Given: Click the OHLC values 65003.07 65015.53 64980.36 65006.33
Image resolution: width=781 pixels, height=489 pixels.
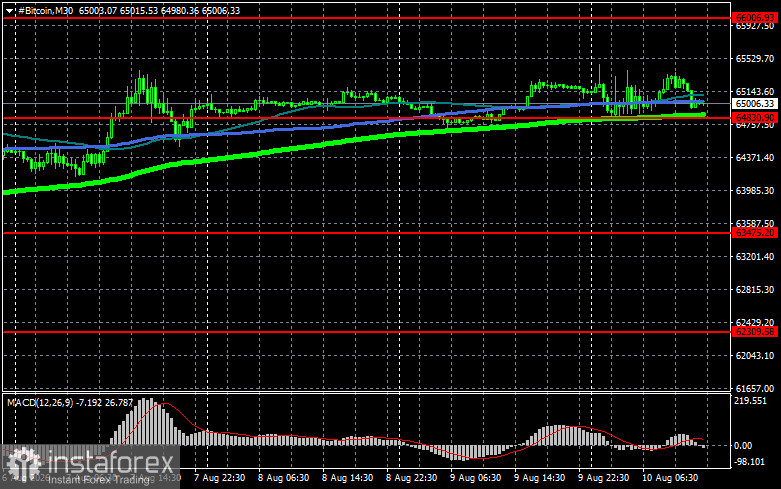Looking at the screenshot, I should click(159, 10).
